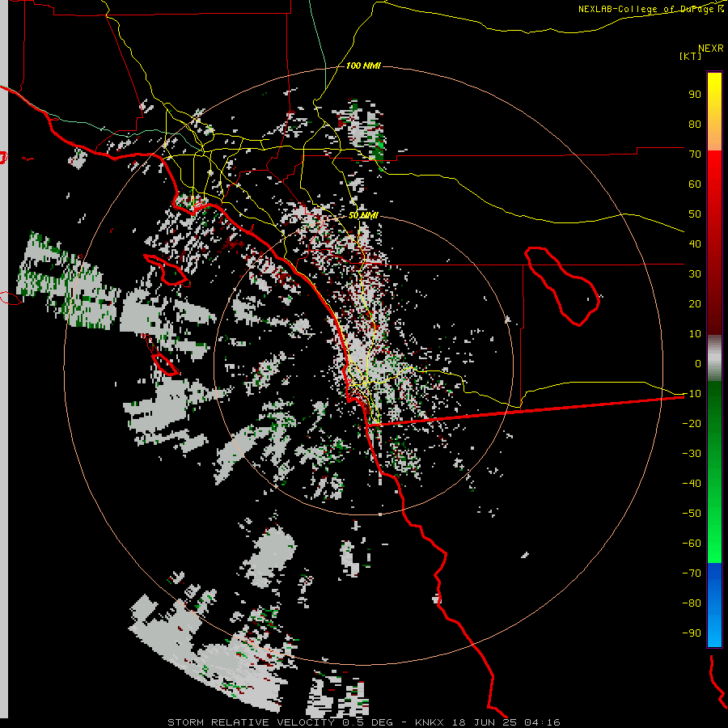This screenshot has height=728, width=728.
Task: Click the -70 value on the velocity scale
Action: coord(692,574)
